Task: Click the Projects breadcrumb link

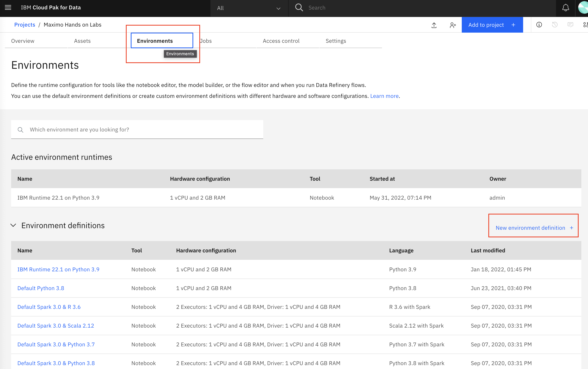Action: 25,25
